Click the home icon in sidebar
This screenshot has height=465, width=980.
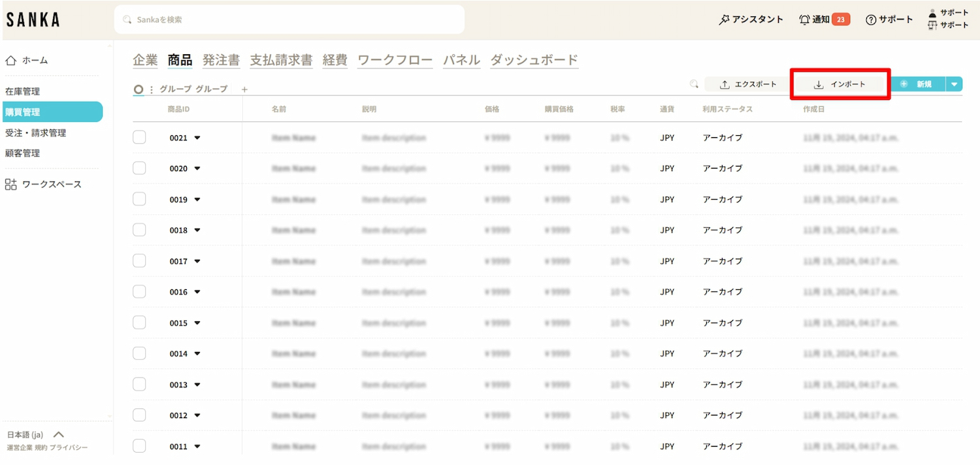pos(10,60)
